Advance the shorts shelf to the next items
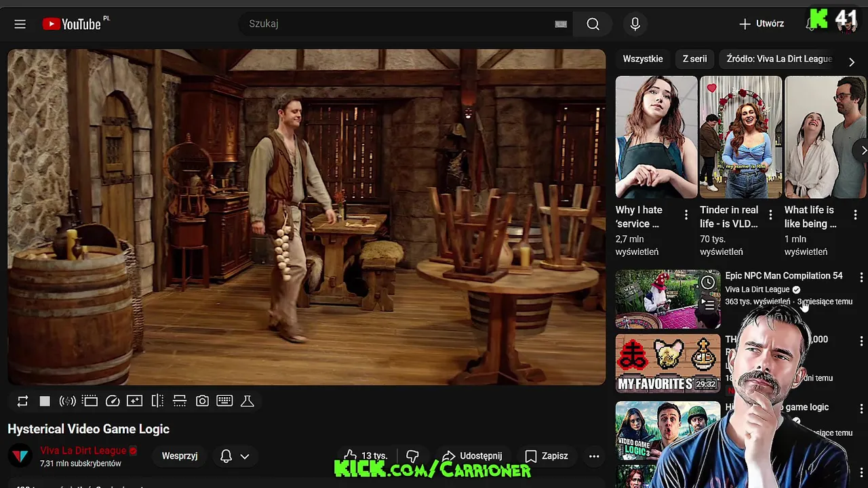868x488 pixels. pos(862,150)
